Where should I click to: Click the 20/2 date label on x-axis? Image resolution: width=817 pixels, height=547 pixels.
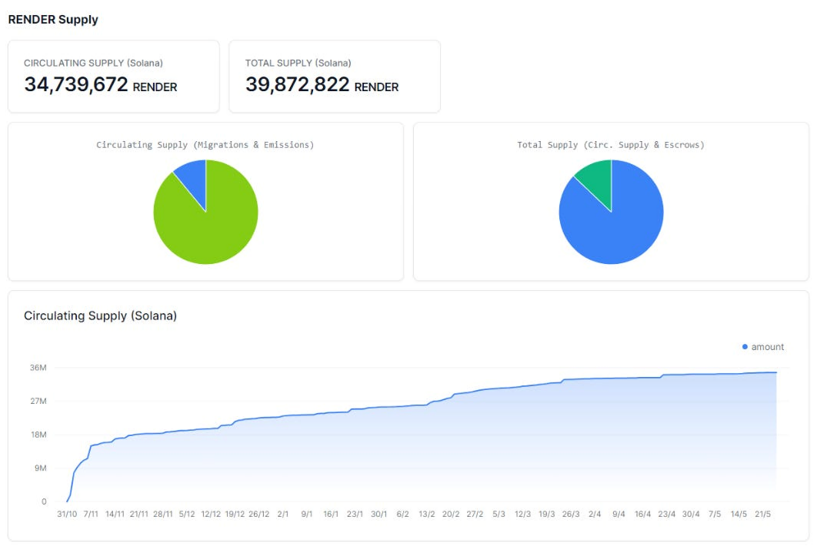click(x=451, y=514)
